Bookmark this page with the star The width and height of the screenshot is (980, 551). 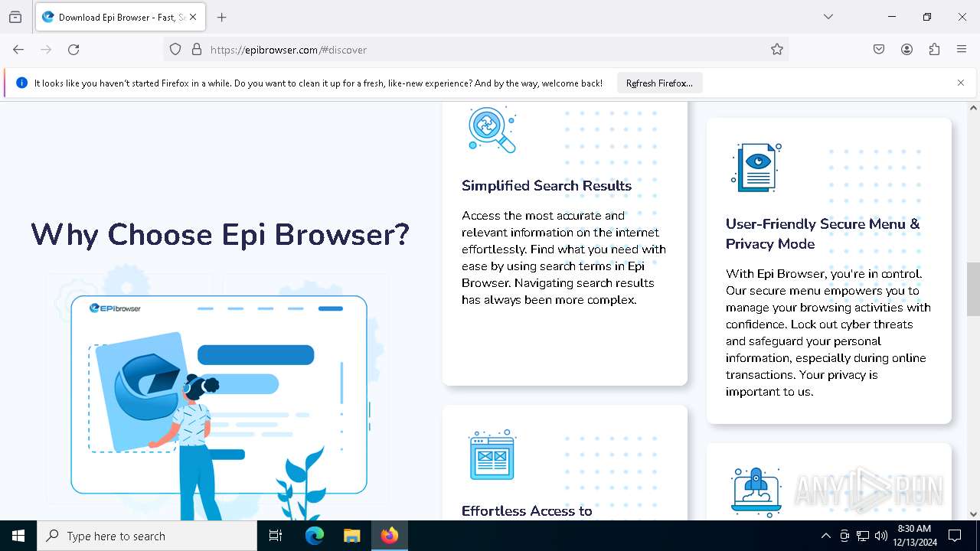coord(777,50)
